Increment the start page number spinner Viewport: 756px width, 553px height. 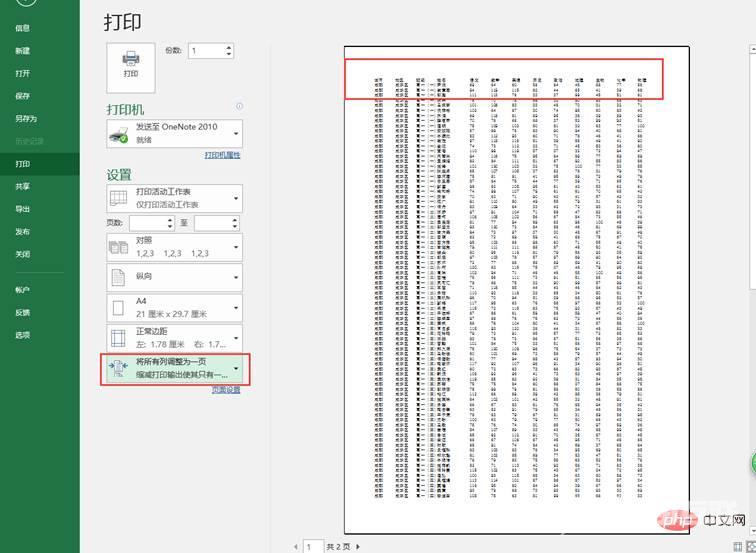click(170, 220)
